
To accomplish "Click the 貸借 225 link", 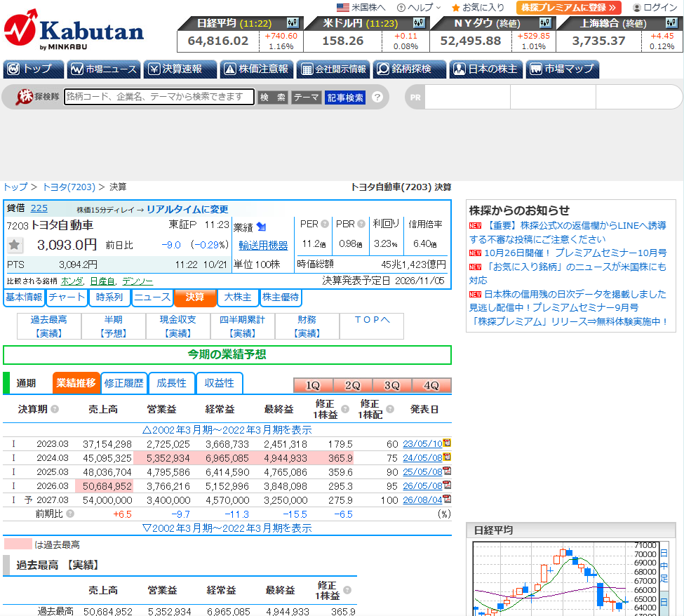I will click(39, 208).
